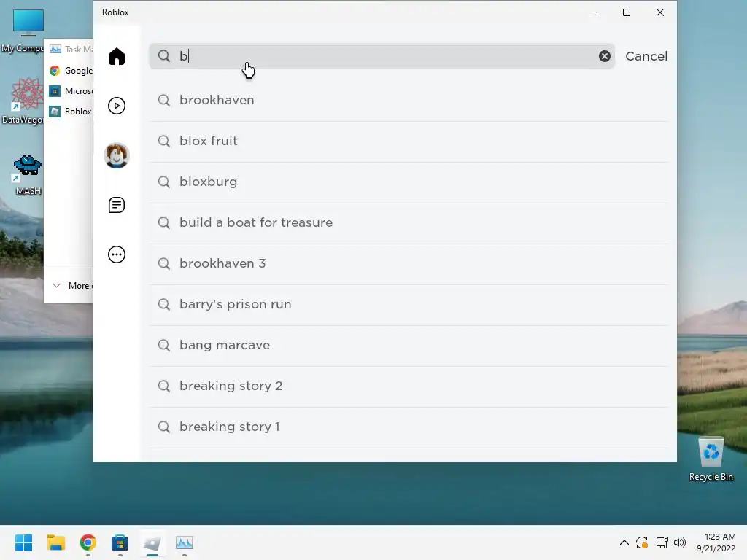Open the Discover play icon in sidebar
This screenshot has height=560, width=747.
click(117, 106)
